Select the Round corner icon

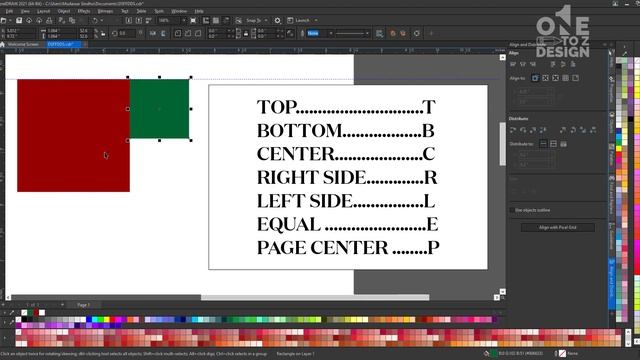[178, 33]
